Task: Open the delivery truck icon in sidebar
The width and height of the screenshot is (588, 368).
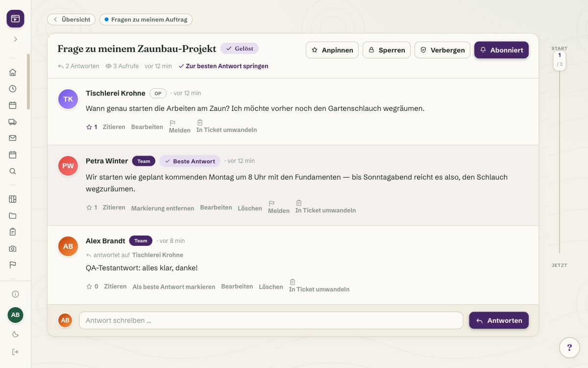Action: 13,122
